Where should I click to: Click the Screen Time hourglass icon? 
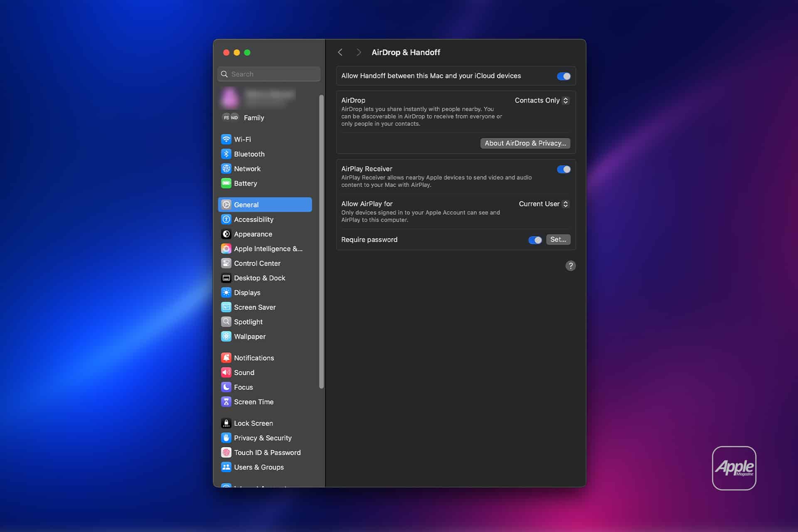[x=226, y=402]
